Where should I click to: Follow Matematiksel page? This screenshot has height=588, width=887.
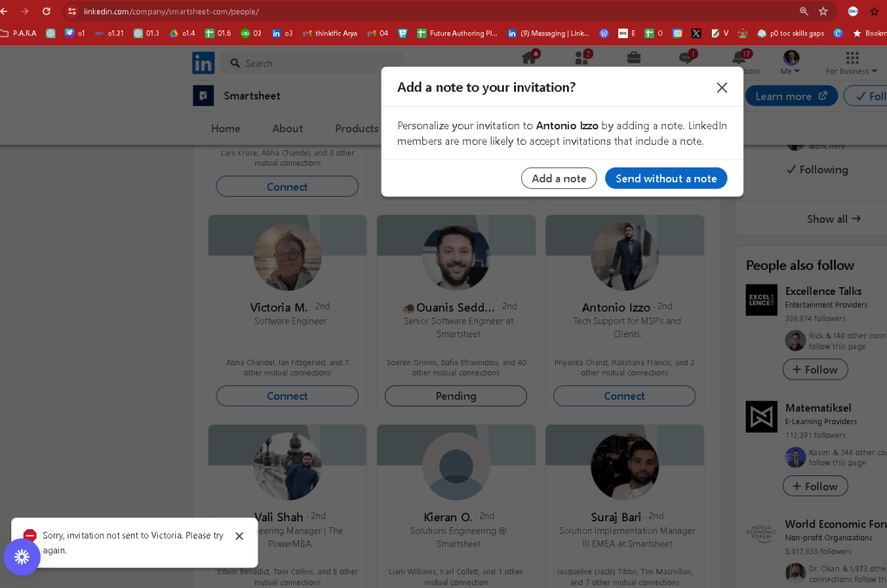(814, 487)
